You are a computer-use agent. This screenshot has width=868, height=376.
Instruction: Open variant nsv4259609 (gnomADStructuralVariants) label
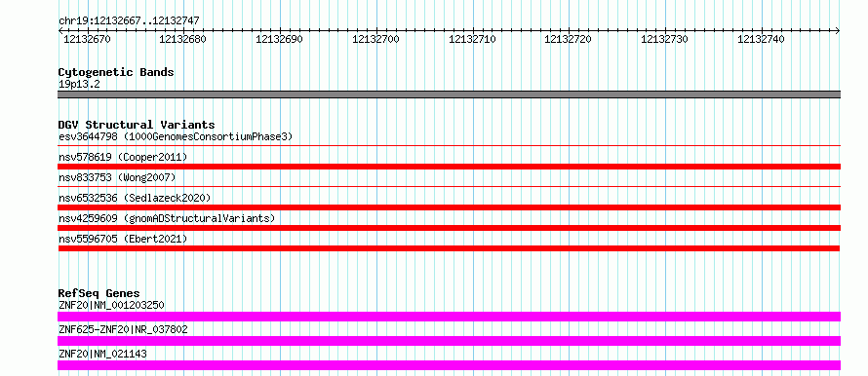tap(167, 218)
